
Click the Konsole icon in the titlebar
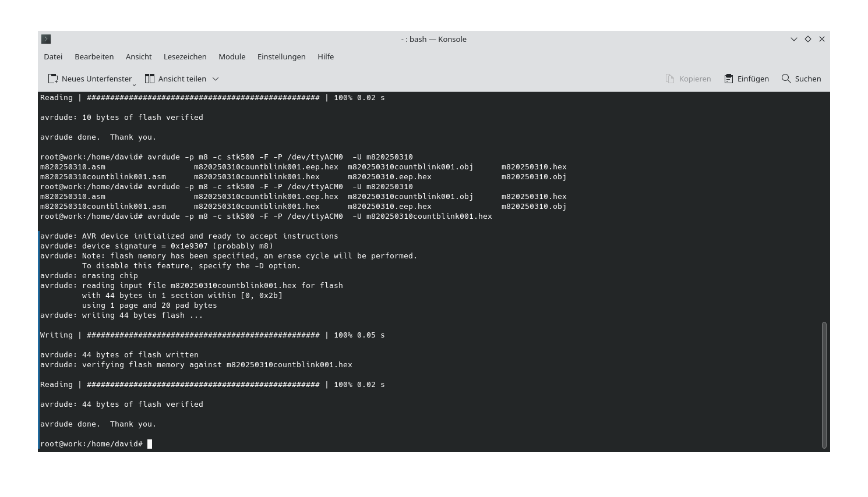coord(46,39)
